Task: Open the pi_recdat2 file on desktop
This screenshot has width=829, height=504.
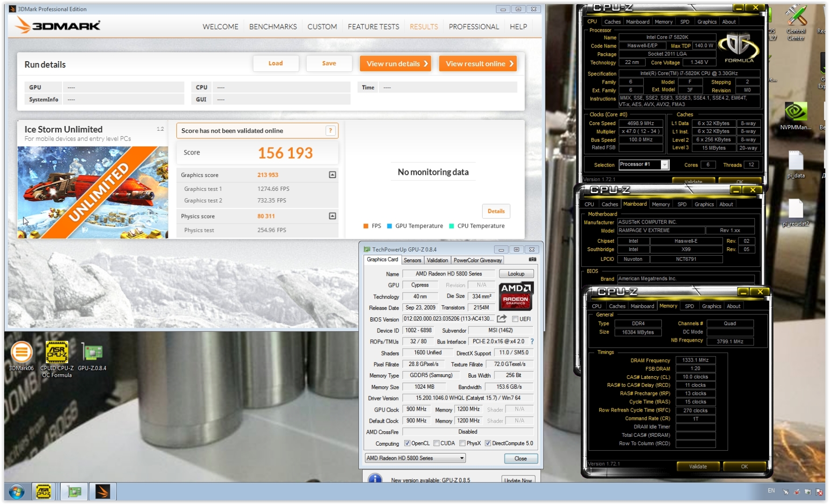Action: tap(796, 213)
